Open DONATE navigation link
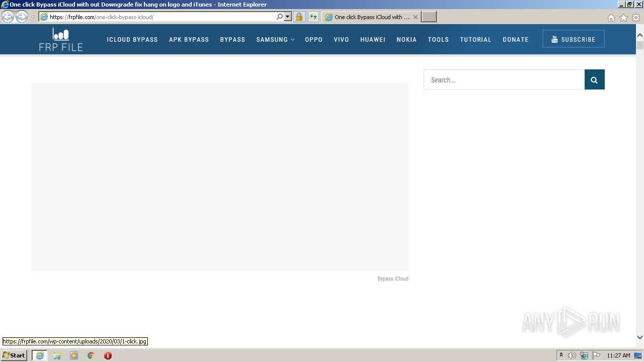The height and width of the screenshot is (362, 644). [x=516, y=39]
